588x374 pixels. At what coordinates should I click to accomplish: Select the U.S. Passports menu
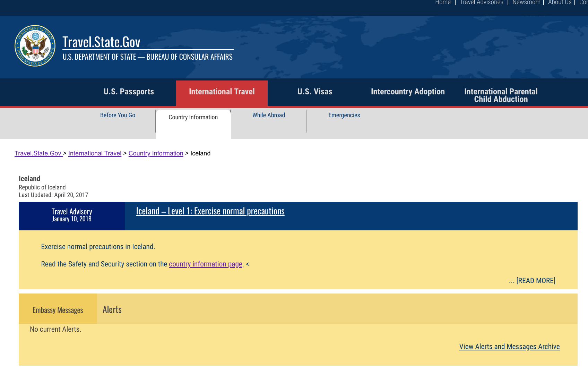point(129,92)
